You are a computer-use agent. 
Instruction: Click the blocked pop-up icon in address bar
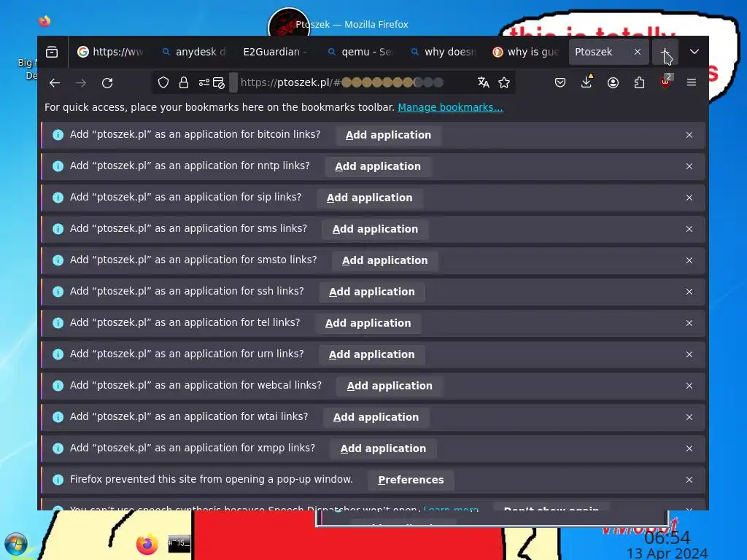coord(219,83)
